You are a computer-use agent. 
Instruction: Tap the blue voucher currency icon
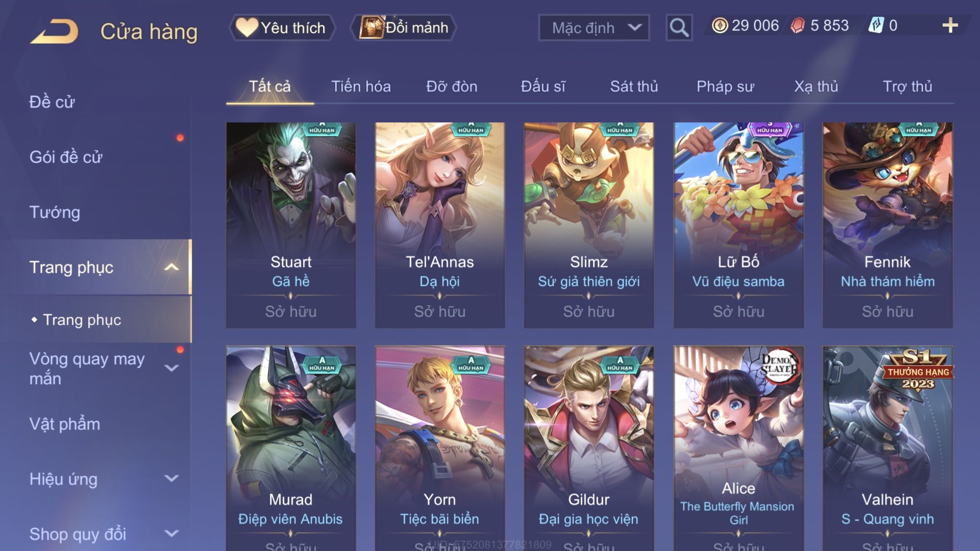tap(876, 26)
